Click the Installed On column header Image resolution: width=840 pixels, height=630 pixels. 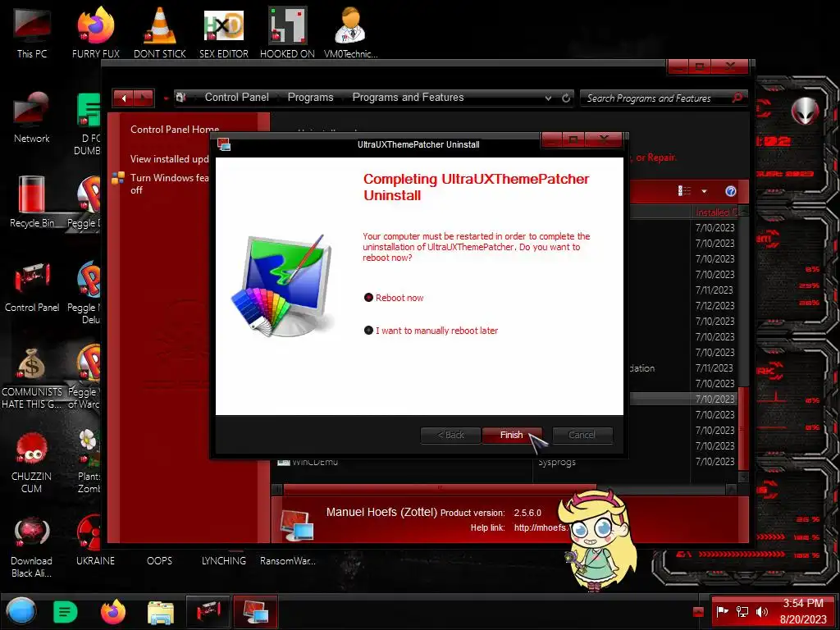pyautogui.click(x=715, y=212)
